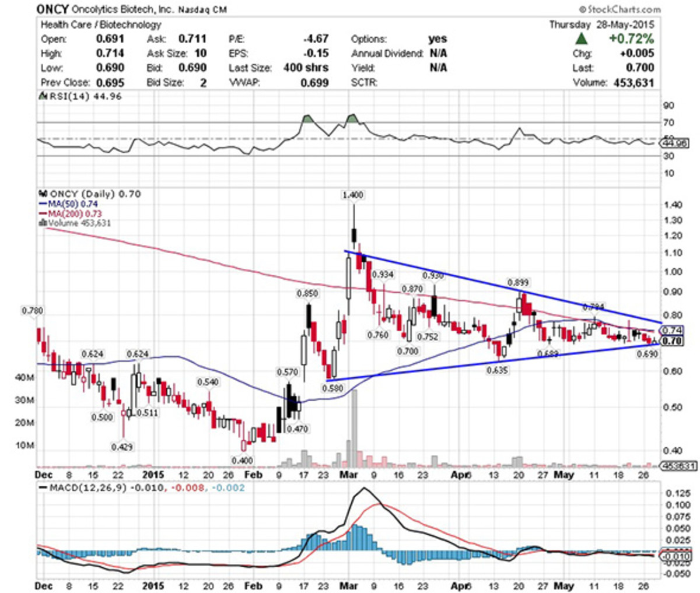The width and height of the screenshot is (700, 593).
Task: Select the Open value 0.691
Action: tap(110, 39)
